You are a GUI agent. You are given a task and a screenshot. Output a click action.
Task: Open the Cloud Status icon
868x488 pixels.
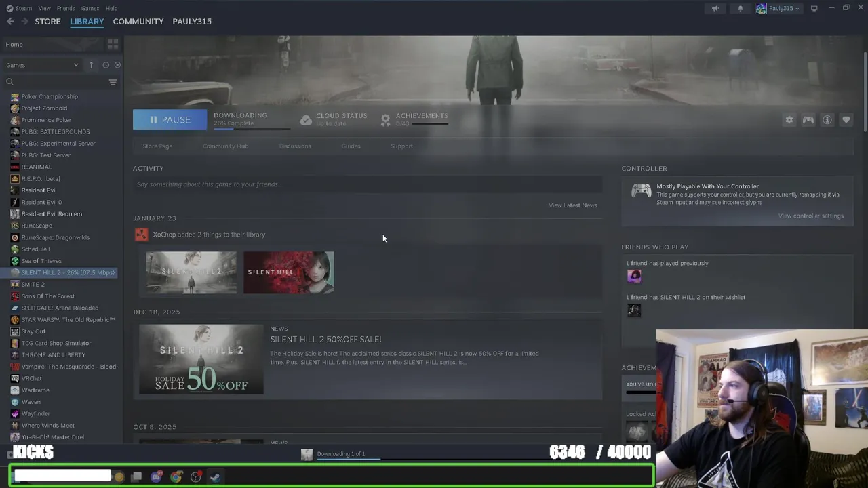coord(306,120)
